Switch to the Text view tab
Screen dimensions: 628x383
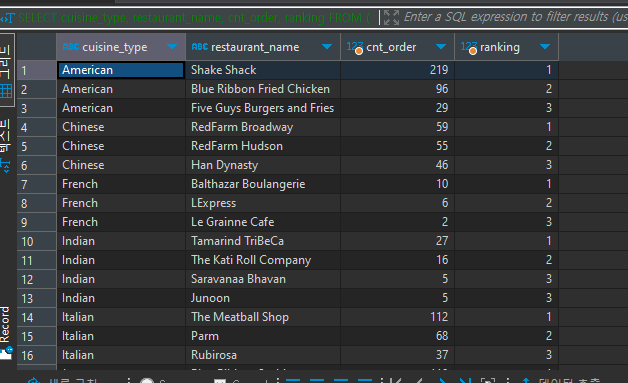tap(6, 146)
